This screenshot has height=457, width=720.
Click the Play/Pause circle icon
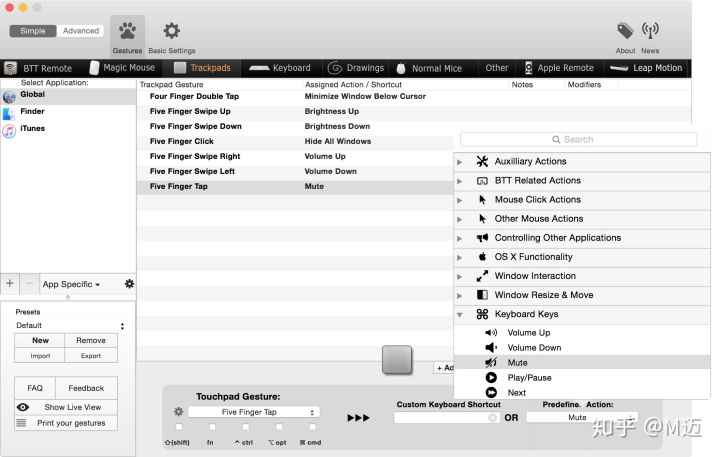[491, 378]
